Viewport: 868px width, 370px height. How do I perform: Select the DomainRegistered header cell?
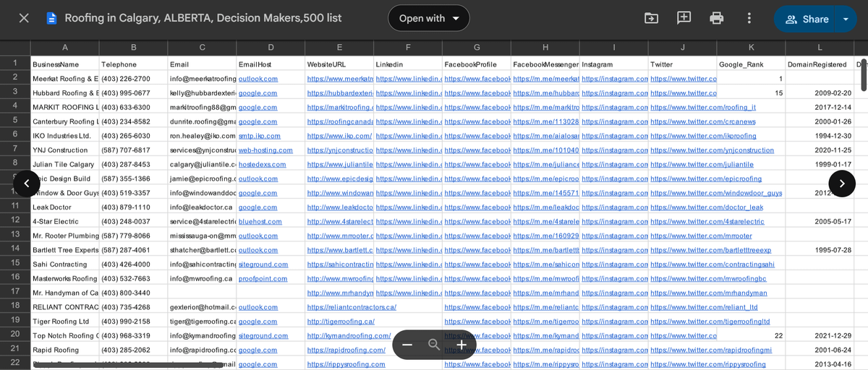coord(819,64)
